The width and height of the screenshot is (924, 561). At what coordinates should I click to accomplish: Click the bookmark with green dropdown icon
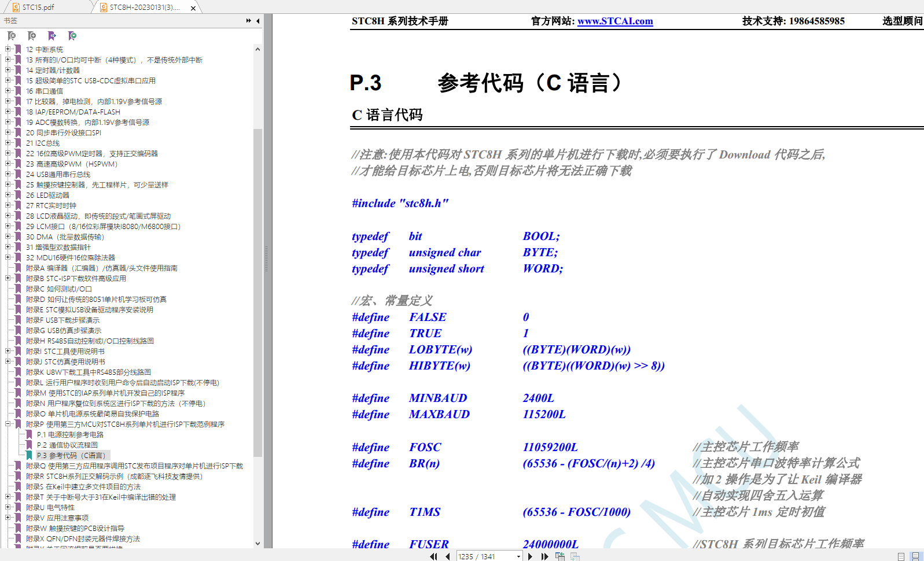coord(72,36)
